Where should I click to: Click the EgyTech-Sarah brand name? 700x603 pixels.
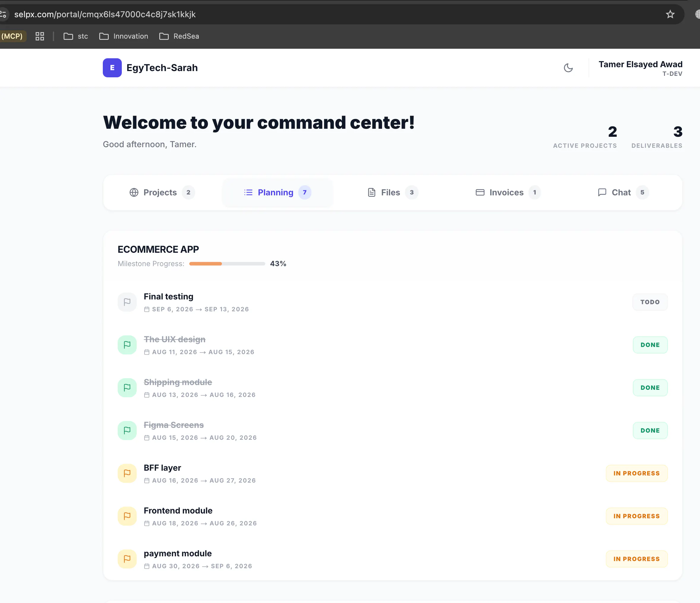(x=162, y=68)
